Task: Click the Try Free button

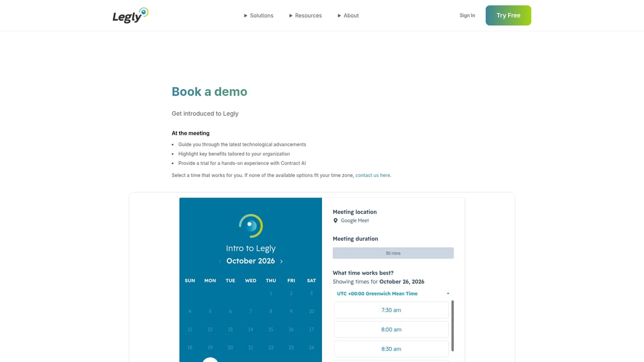Action: coord(508,16)
